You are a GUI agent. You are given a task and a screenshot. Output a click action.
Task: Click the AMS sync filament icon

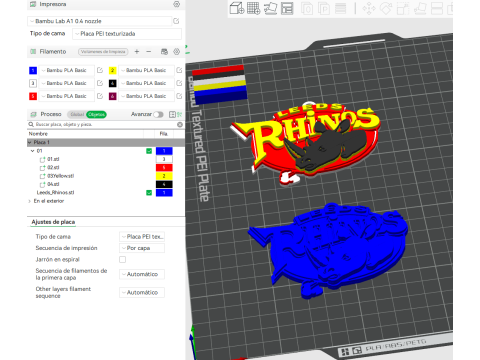point(164,52)
